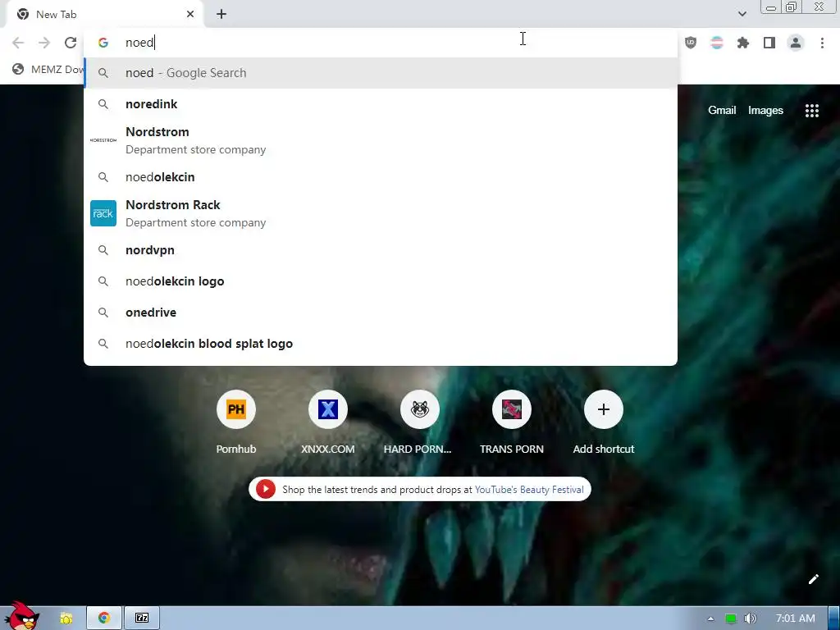Select the 'nordvpn' suggestion
The width and height of the screenshot is (840, 630).
coord(381,250)
